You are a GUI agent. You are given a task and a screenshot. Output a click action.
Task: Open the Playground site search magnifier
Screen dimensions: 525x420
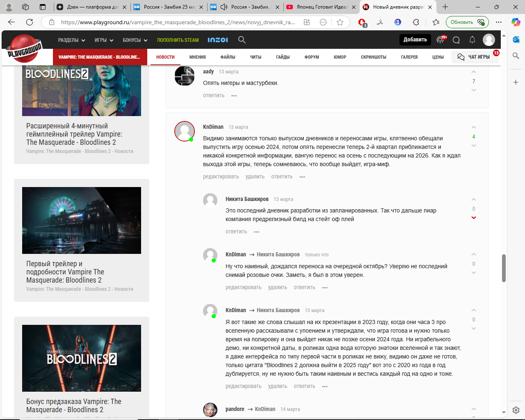242,40
